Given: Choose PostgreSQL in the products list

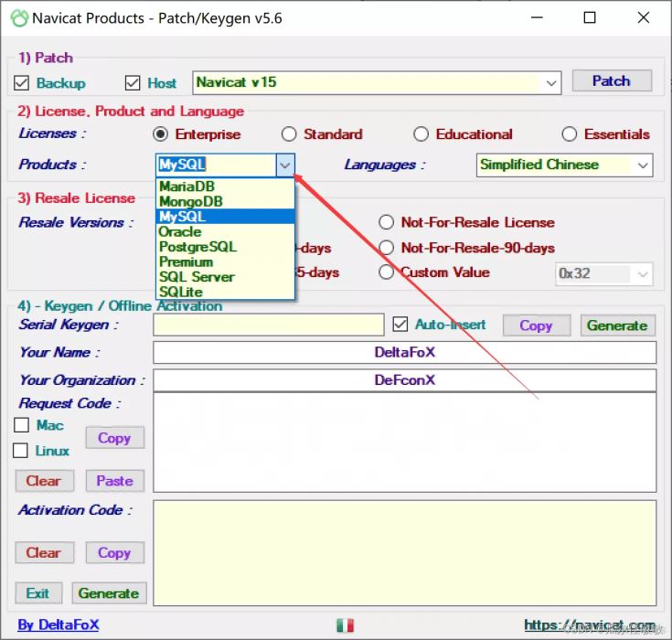Looking at the screenshot, I should pyautogui.click(x=197, y=247).
